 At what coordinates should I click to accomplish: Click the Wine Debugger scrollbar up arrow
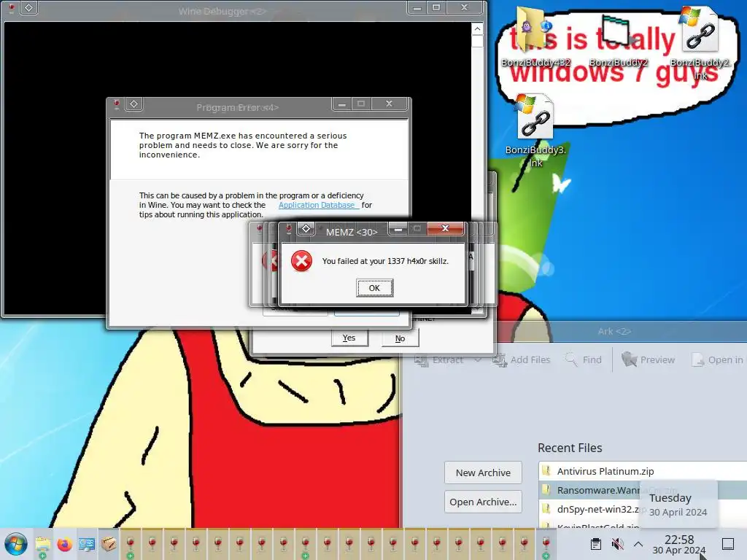(x=477, y=29)
